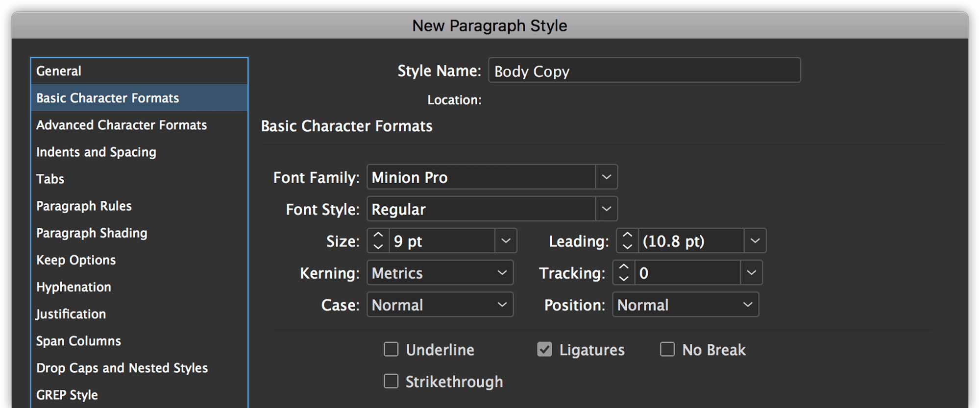
Task: Open the Position dropdown menu
Action: pos(685,305)
